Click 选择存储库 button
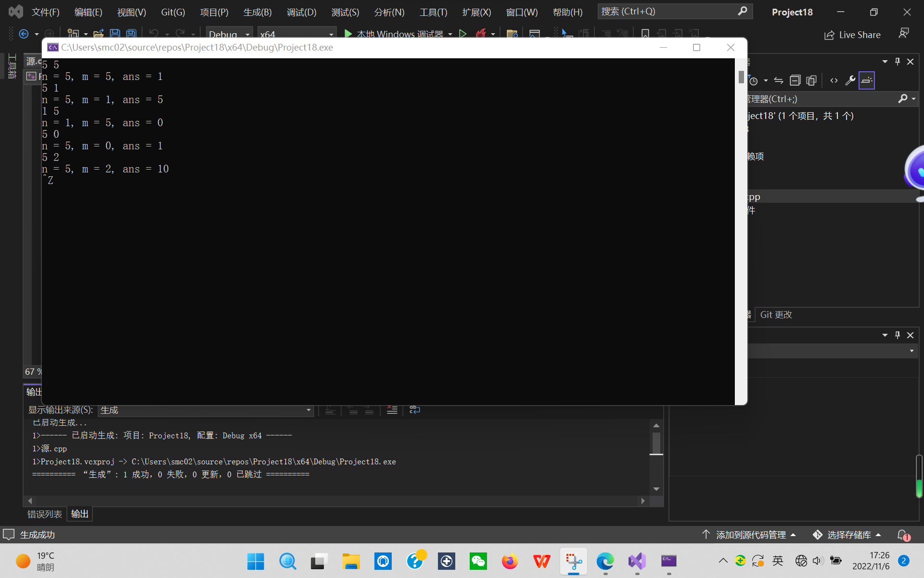The height and width of the screenshot is (578, 924). pos(848,535)
